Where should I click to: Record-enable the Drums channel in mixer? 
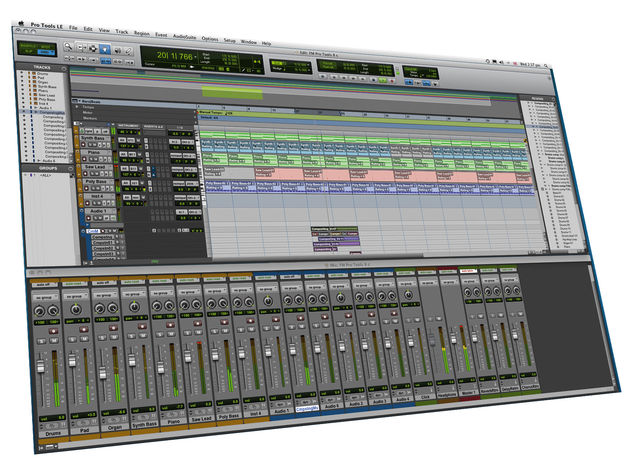[x=53, y=332]
